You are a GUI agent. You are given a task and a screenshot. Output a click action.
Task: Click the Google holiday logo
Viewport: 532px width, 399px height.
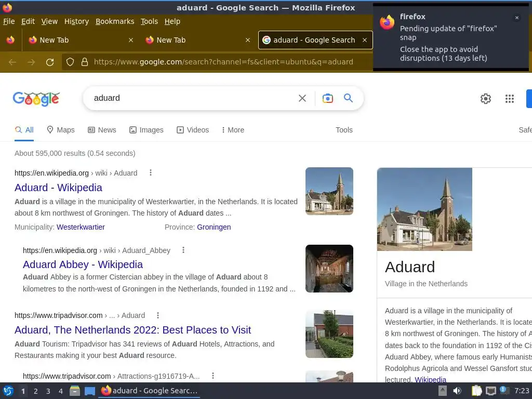[36, 99]
